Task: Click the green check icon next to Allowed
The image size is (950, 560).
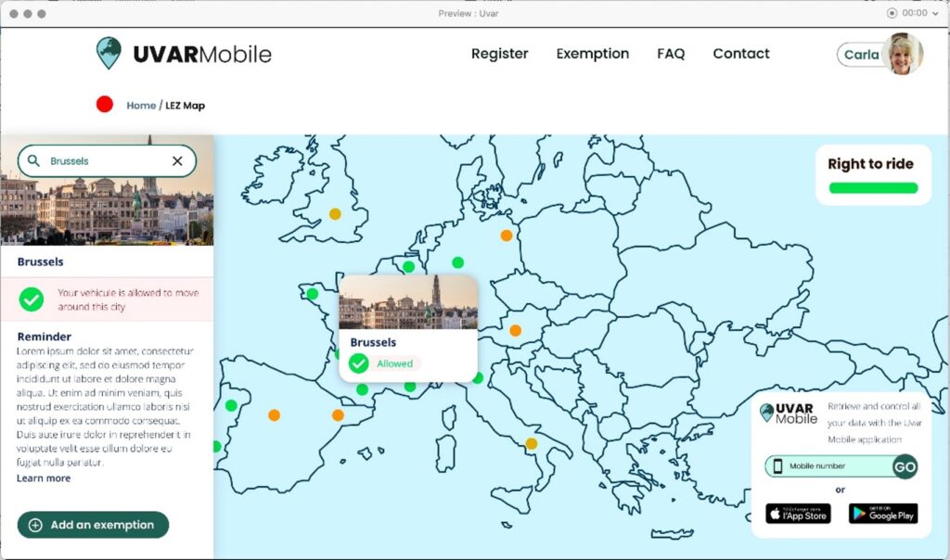Action: pyautogui.click(x=359, y=363)
